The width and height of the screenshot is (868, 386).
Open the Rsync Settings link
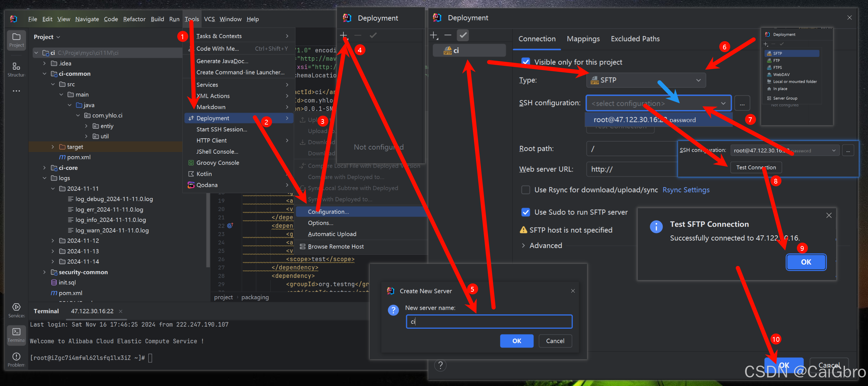coord(686,190)
